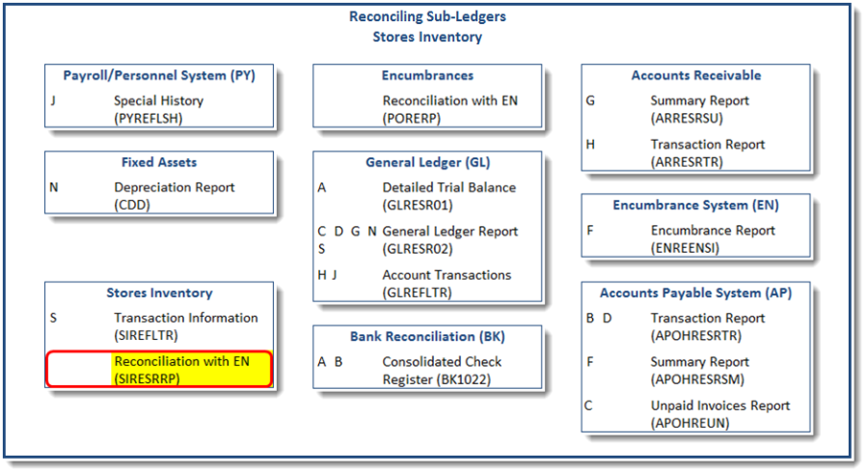Select General Ledger Report (GLRESR02)
868x475 pixels.
(x=449, y=239)
